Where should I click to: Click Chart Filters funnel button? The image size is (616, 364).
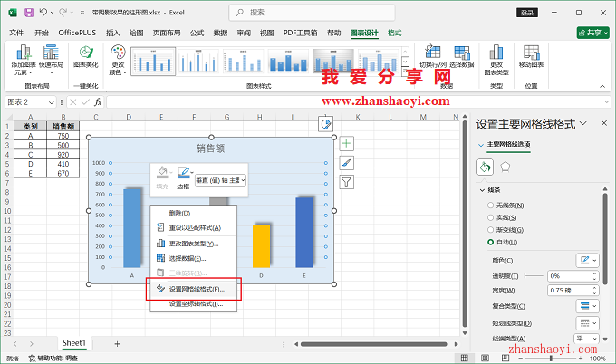[346, 182]
